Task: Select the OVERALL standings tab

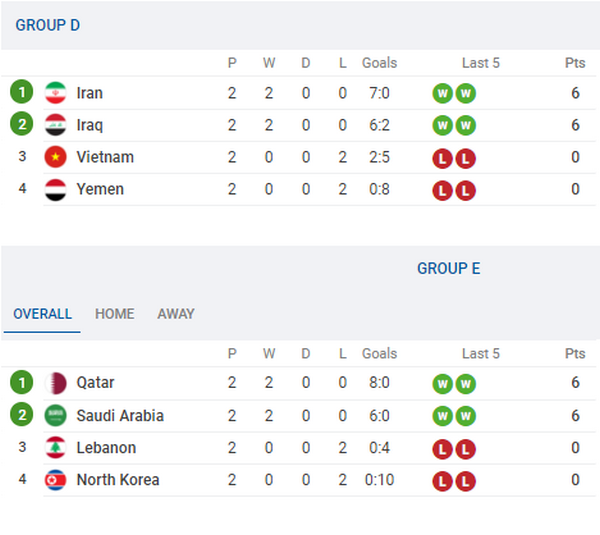Action: click(x=42, y=314)
